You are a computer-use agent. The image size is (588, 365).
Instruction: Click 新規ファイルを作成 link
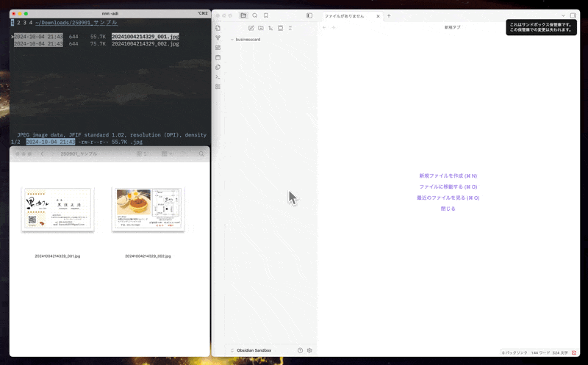tap(448, 176)
